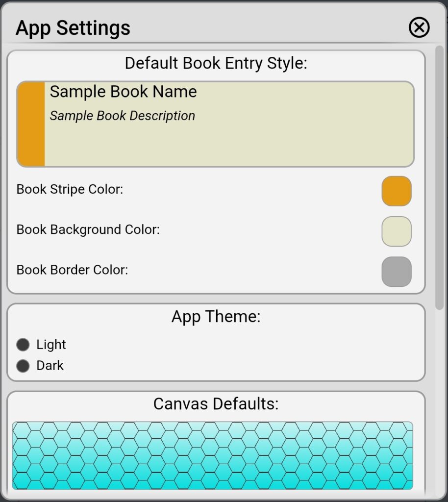Close the App Settings dialog

(419, 27)
